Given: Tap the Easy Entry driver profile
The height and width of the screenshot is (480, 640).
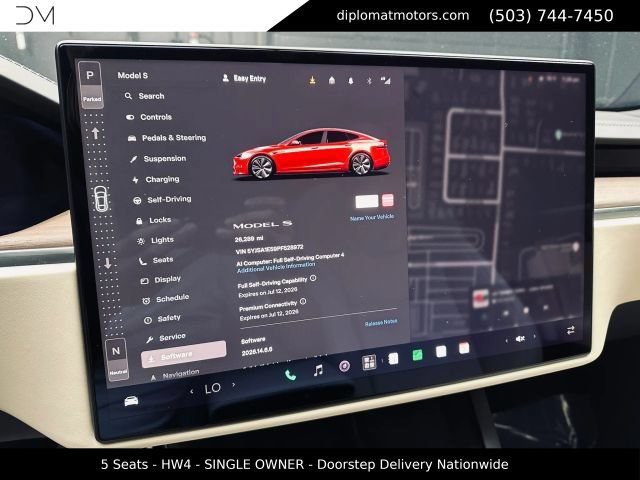Looking at the screenshot, I should [244, 78].
